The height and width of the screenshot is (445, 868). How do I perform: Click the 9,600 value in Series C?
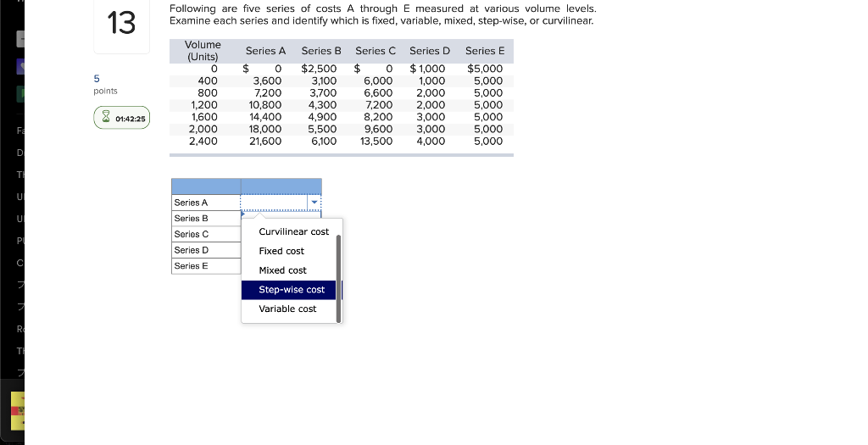378,129
